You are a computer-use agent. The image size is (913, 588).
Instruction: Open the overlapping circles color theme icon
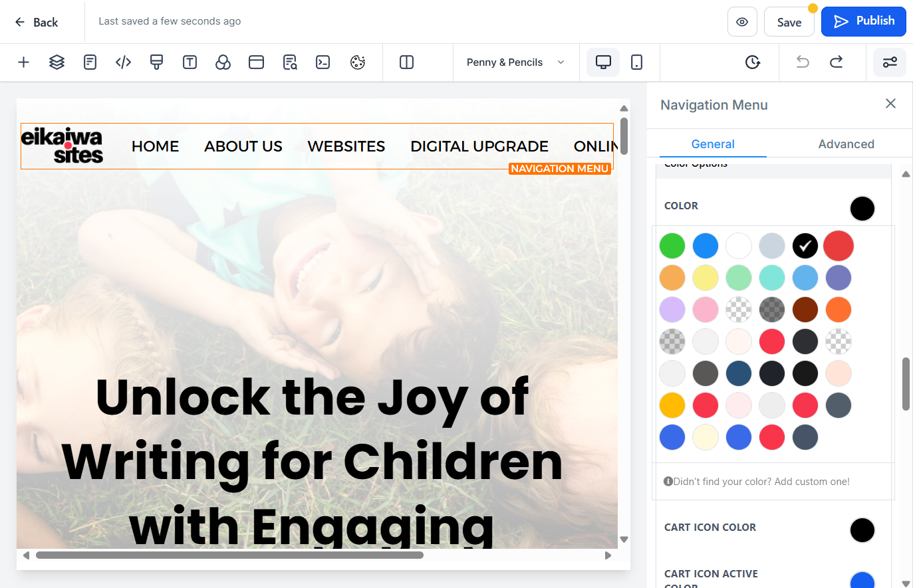click(x=223, y=62)
